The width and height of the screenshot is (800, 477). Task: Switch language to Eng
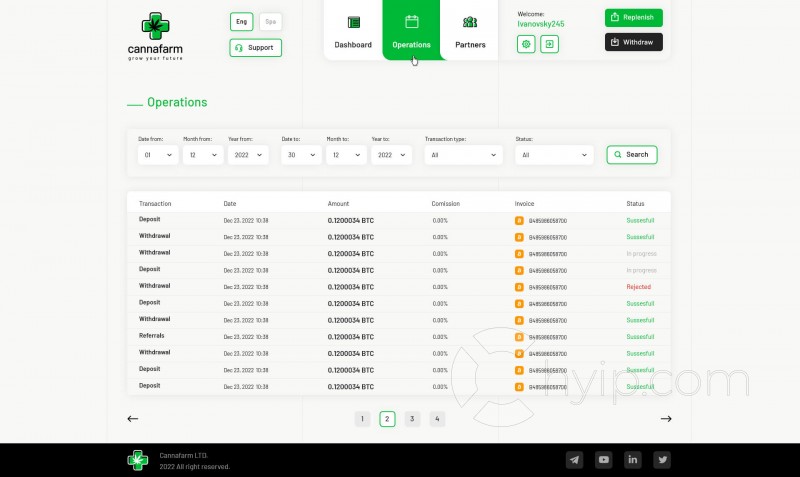click(x=241, y=22)
